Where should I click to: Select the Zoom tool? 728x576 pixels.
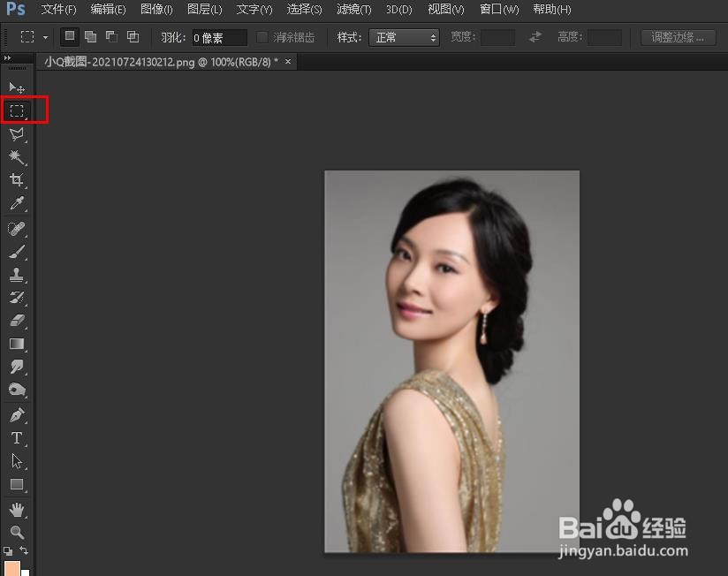16,532
